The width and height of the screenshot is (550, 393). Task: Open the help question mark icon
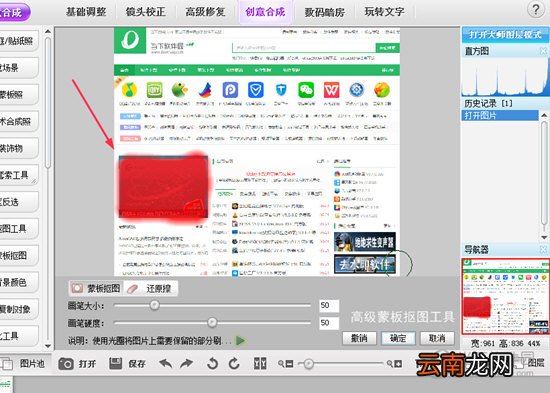536,10
